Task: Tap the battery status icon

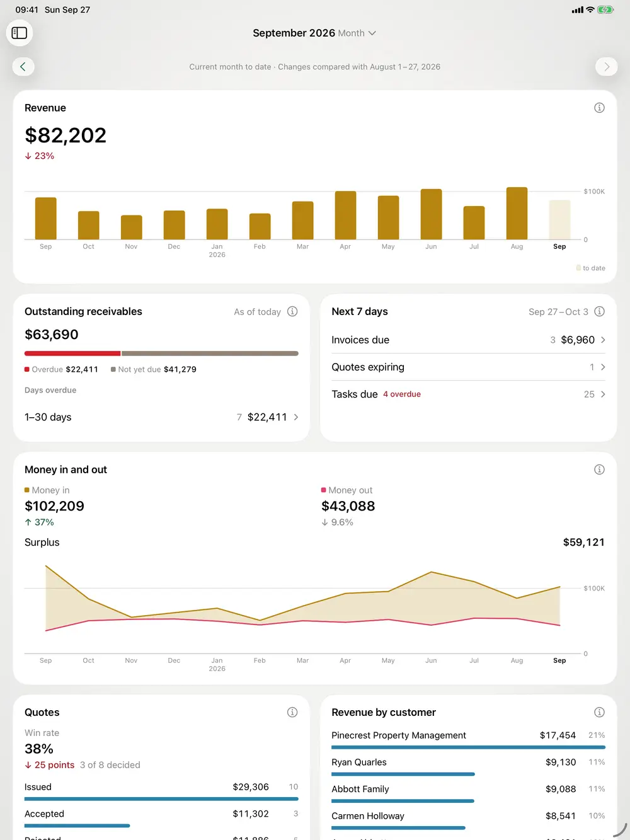Action: (605, 9)
